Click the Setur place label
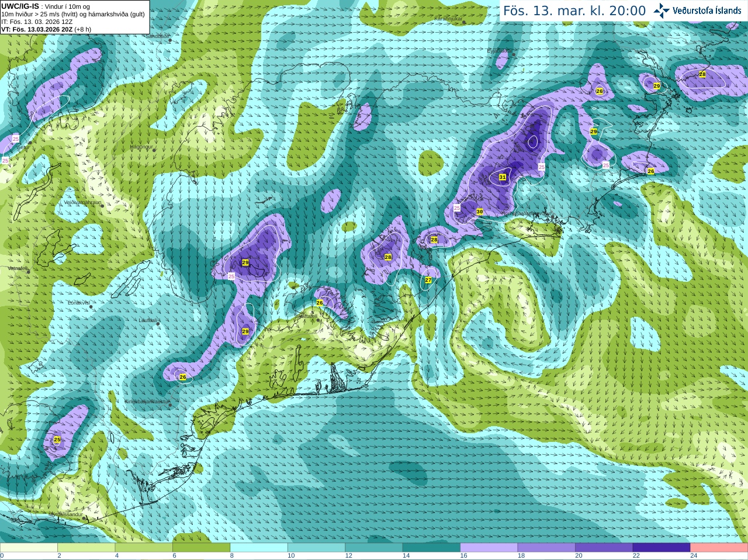 click(23, 148)
